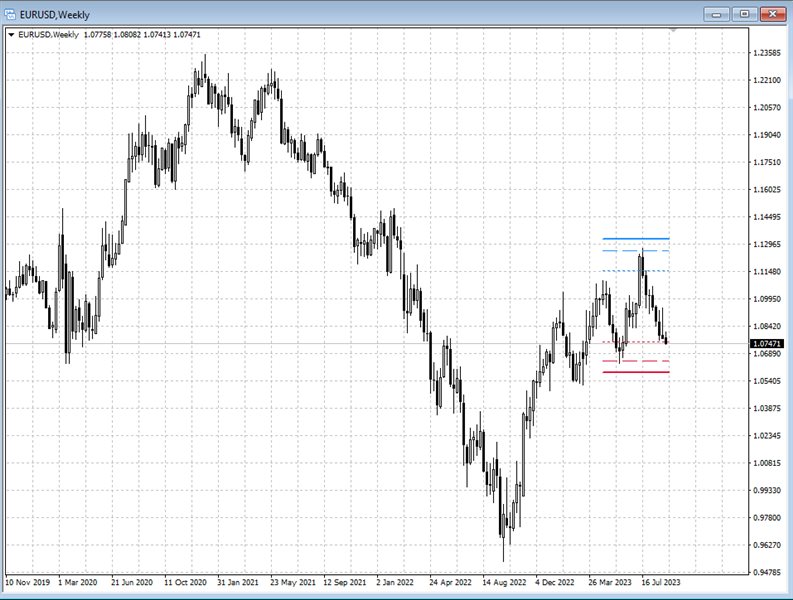
Task: Click the 1.06890 price axis label
Action: click(767, 354)
